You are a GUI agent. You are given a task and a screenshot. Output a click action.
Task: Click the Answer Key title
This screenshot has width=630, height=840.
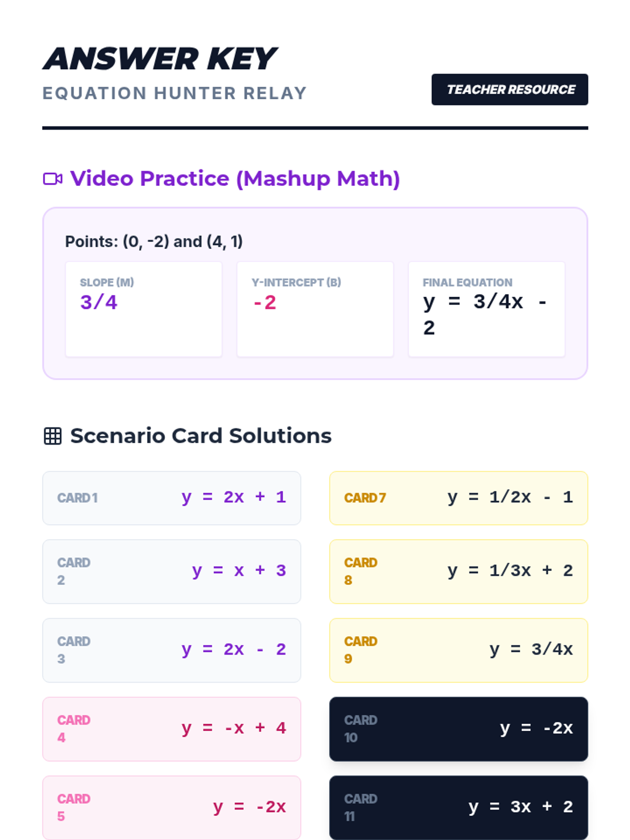pos(160,58)
